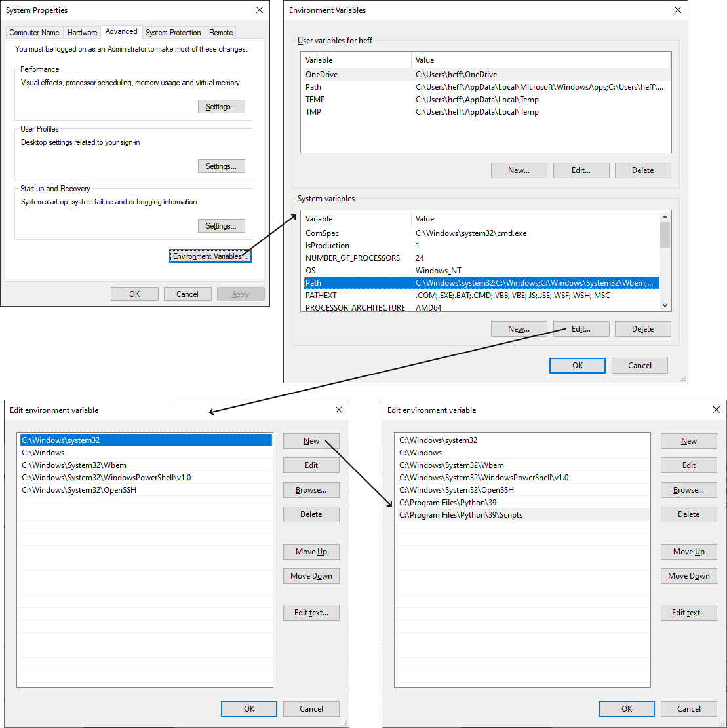Open Start-up and Recovery Settings
727x728 pixels.
pyautogui.click(x=222, y=226)
